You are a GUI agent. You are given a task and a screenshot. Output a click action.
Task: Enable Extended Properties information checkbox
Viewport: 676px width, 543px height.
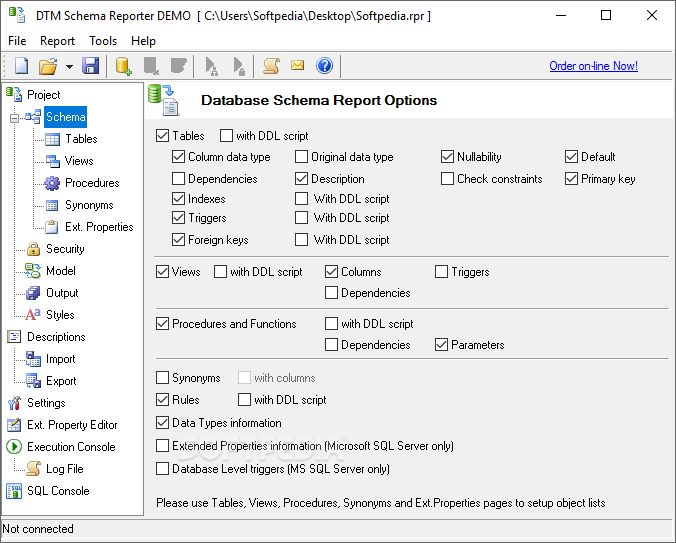[163, 446]
